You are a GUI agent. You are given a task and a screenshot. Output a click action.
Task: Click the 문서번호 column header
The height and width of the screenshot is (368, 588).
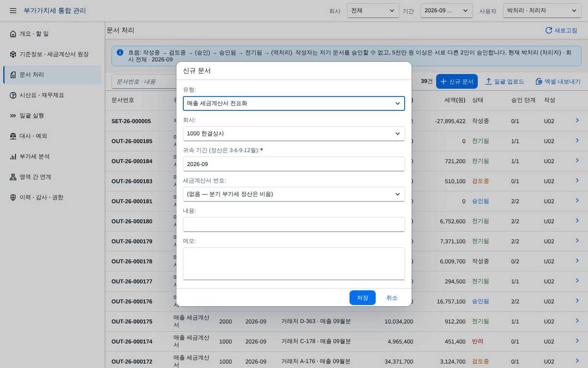tap(122, 100)
